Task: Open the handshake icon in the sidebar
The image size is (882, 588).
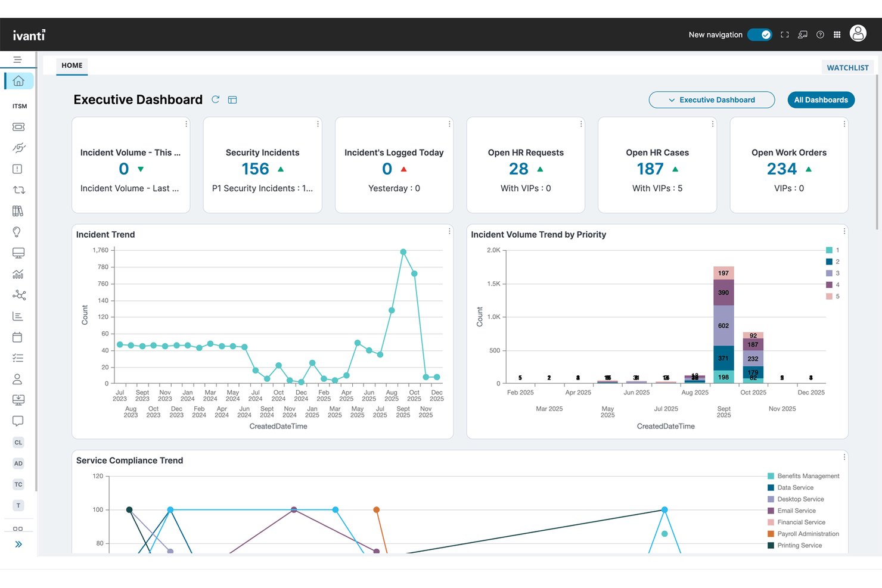Action: (18, 148)
